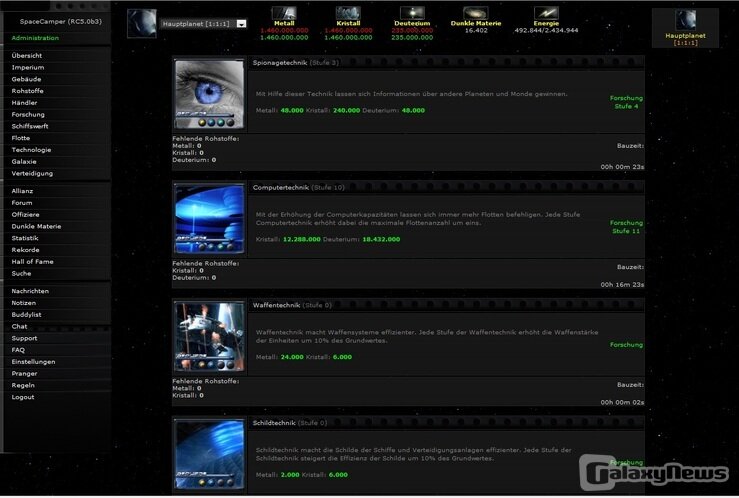The height and width of the screenshot is (498, 739).
Task: Click the Kristall resource icon
Action: coord(348,13)
